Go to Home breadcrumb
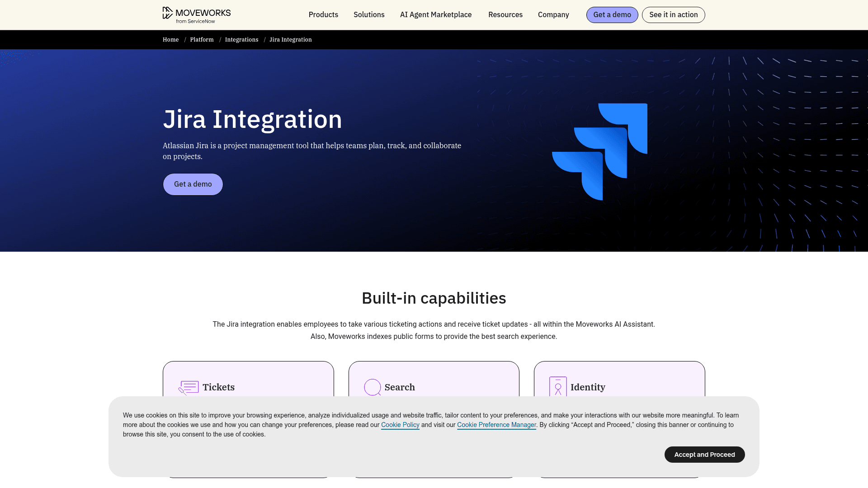 pyautogui.click(x=170, y=40)
